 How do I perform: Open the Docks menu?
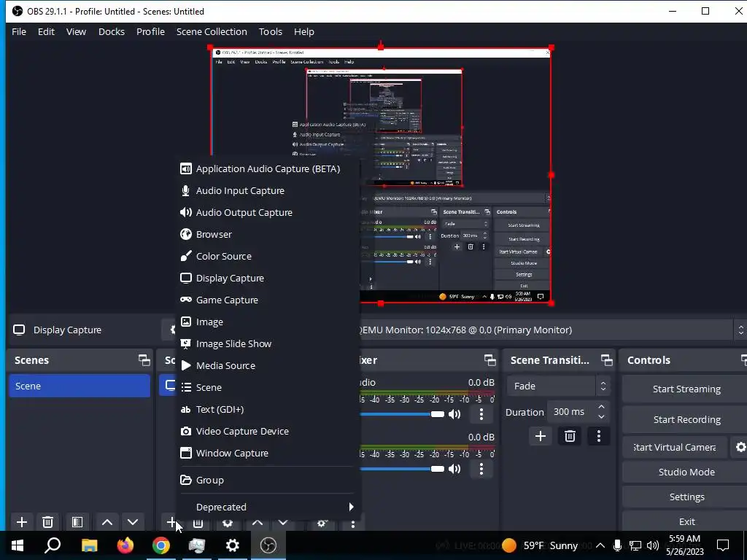click(112, 31)
